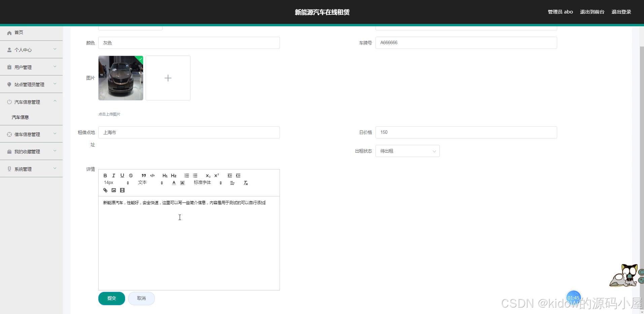Focus the 日价格 input field
The height and width of the screenshot is (314, 644).
click(466, 132)
